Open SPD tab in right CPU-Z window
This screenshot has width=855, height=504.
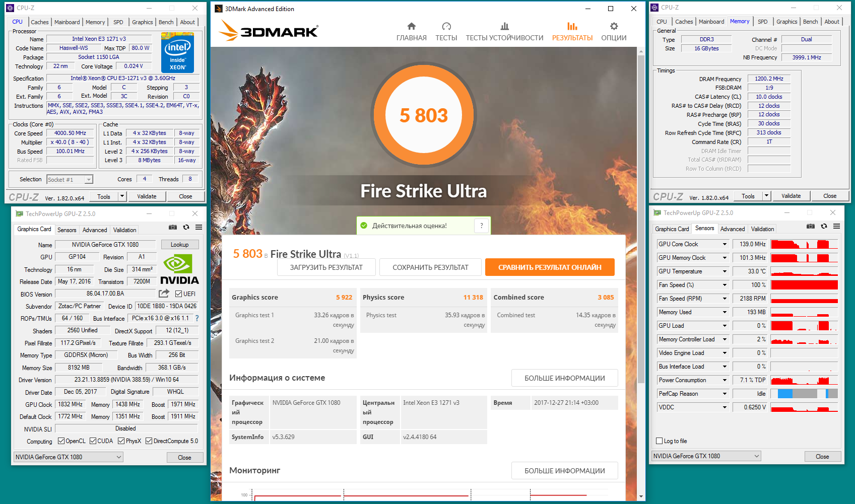click(x=763, y=22)
